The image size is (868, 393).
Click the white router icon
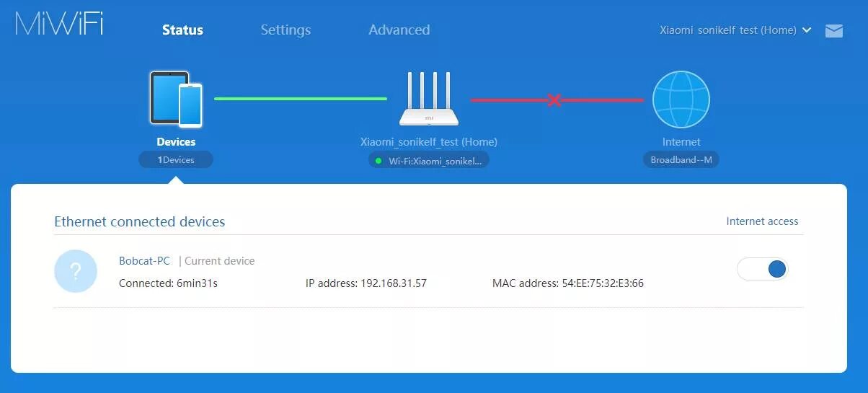(x=429, y=99)
